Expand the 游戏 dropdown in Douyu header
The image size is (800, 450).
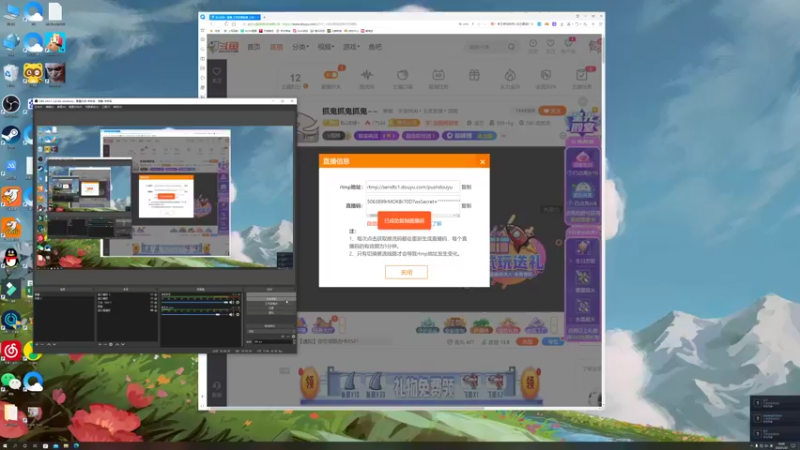(x=351, y=47)
